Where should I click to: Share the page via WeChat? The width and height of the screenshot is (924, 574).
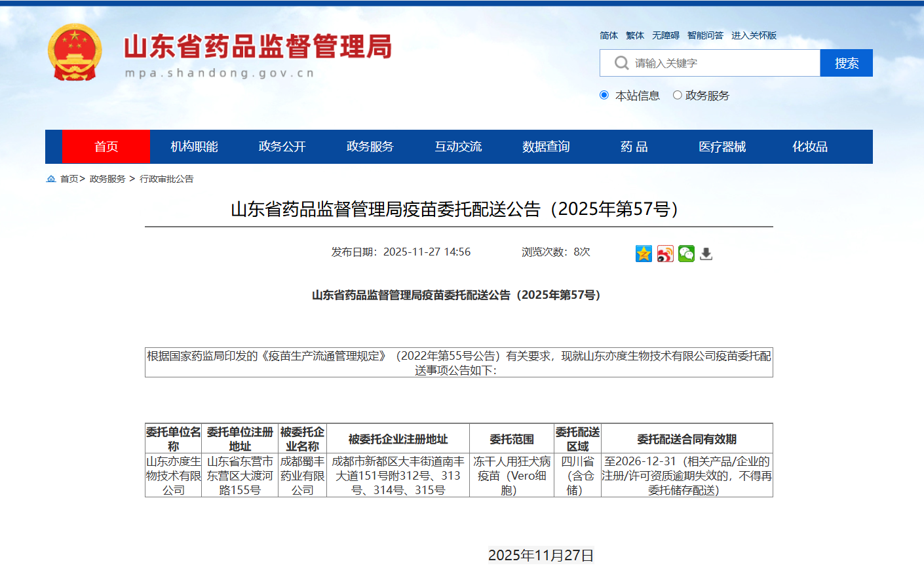click(685, 254)
